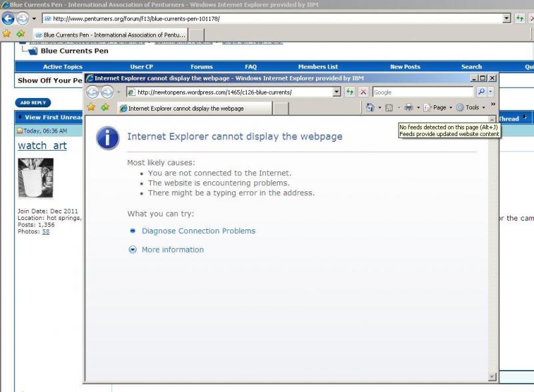The width and height of the screenshot is (534, 392).
Task: Click Back button in the penturners window
Action: (8, 19)
